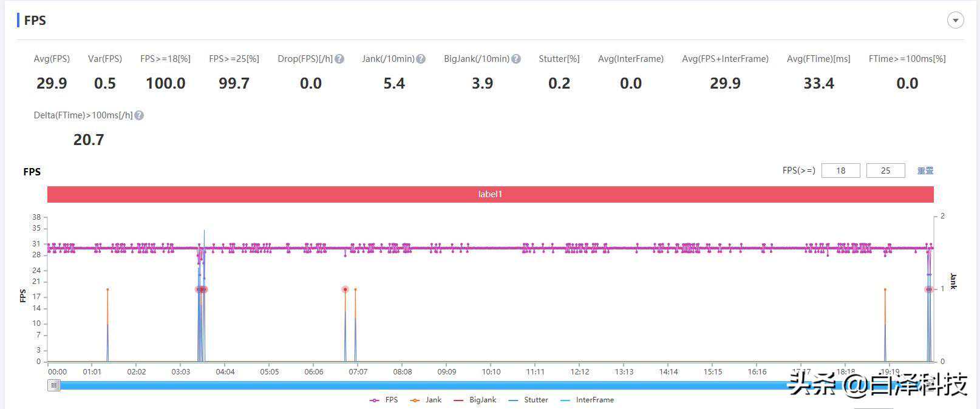
Task: Toggle the FPS series in the legend
Action: (384, 400)
